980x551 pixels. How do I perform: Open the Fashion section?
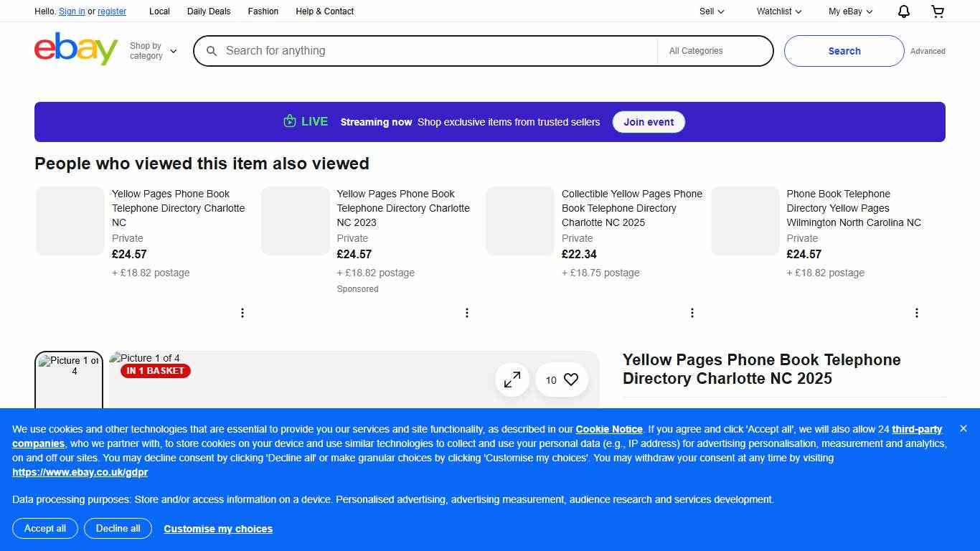pyautogui.click(x=263, y=11)
